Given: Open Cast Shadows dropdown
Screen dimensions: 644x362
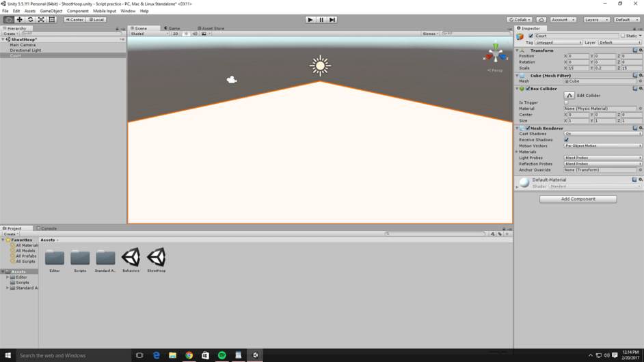Looking at the screenshot, I should coord(602,134).
